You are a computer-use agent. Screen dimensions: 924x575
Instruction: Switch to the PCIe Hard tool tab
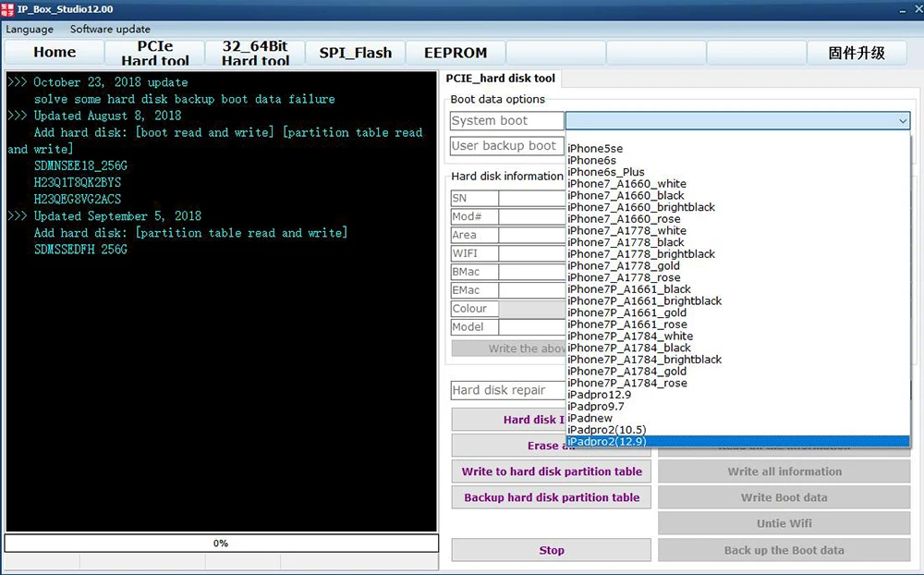(155, 53)
